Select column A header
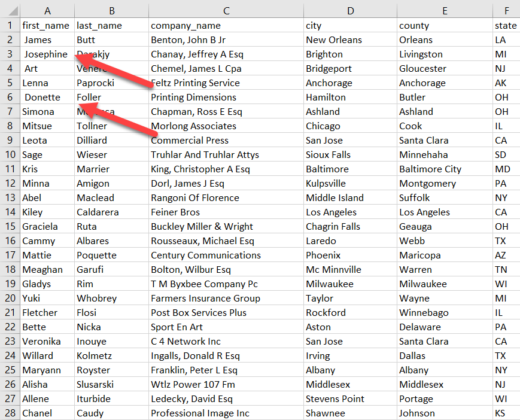The height and width of the screenshot is (420, 520). tap(47, 10)
